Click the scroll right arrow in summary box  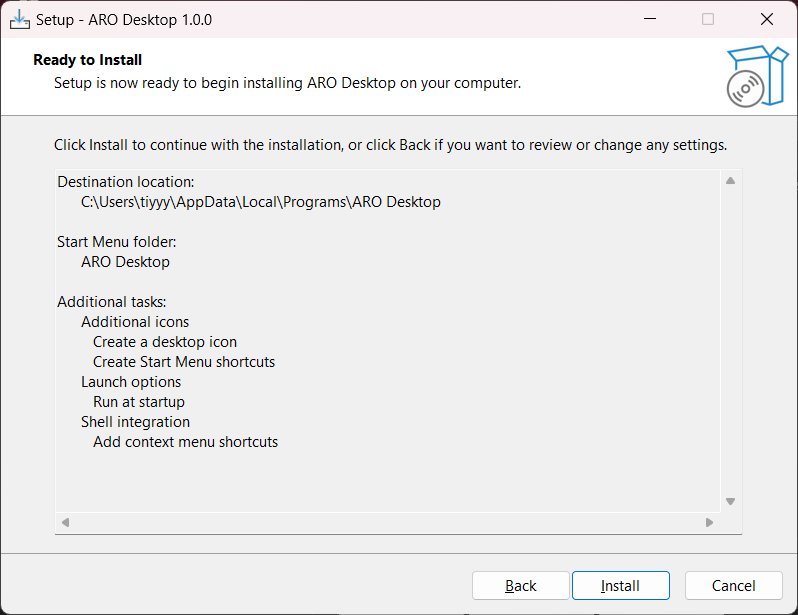pos(709,522)
